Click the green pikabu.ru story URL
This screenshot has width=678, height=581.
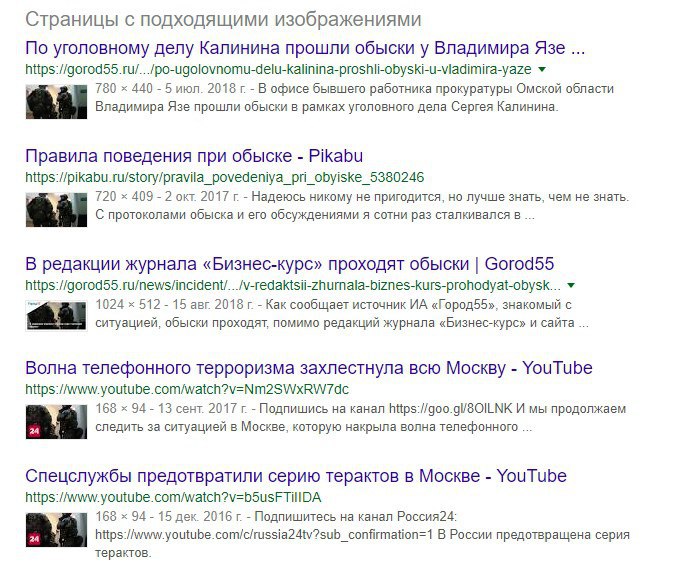point(224,177)
